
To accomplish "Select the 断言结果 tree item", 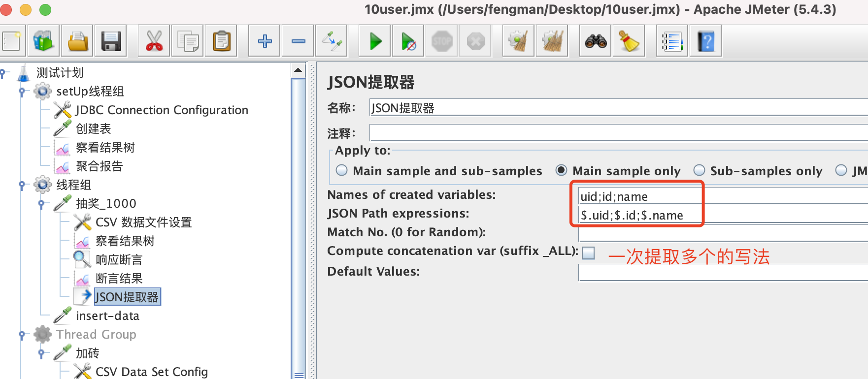I will (119, 279).
